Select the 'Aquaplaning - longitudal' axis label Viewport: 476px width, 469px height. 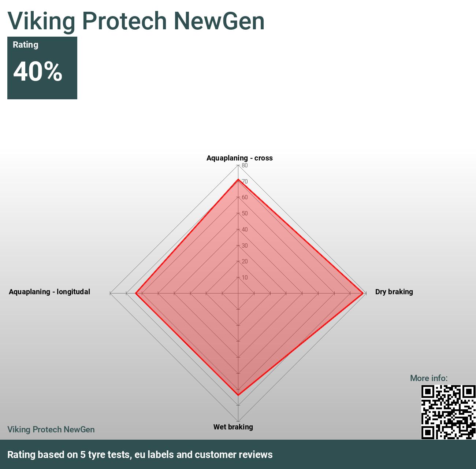(49, 292)
